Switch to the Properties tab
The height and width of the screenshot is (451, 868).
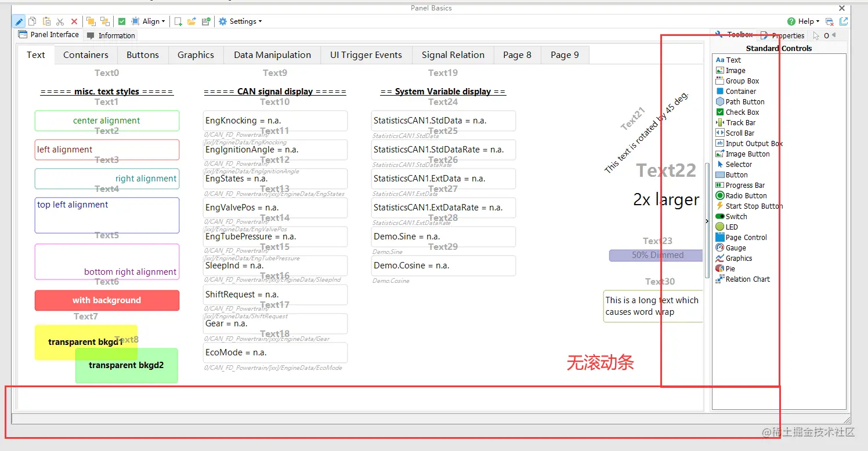(782, 35)
